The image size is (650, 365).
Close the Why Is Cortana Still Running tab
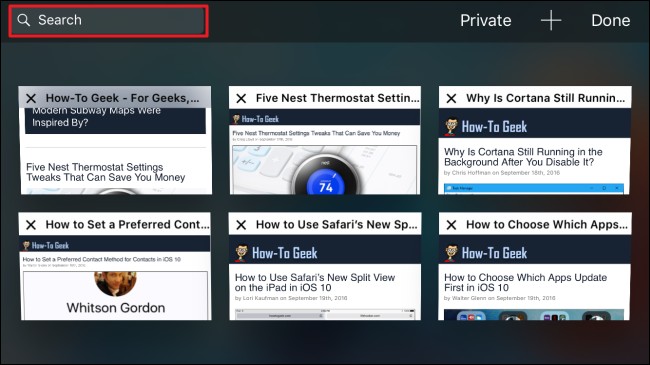(x=451, y=98)
